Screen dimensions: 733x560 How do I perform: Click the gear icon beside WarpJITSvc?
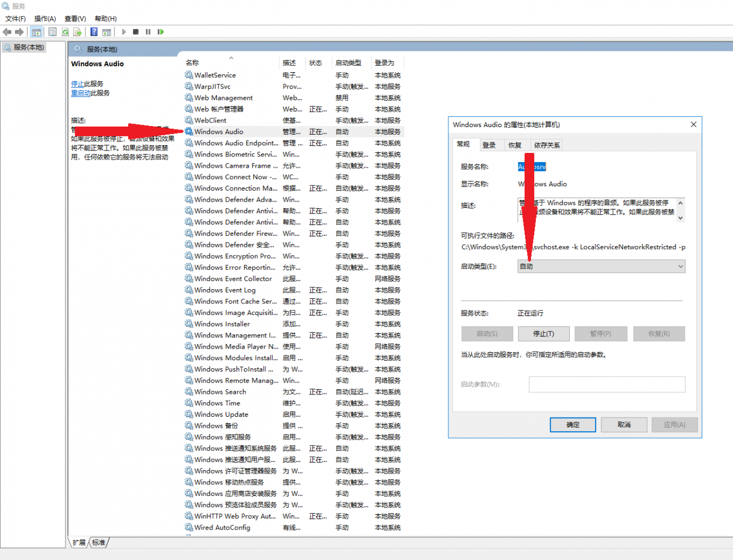(x=189, y=86)
